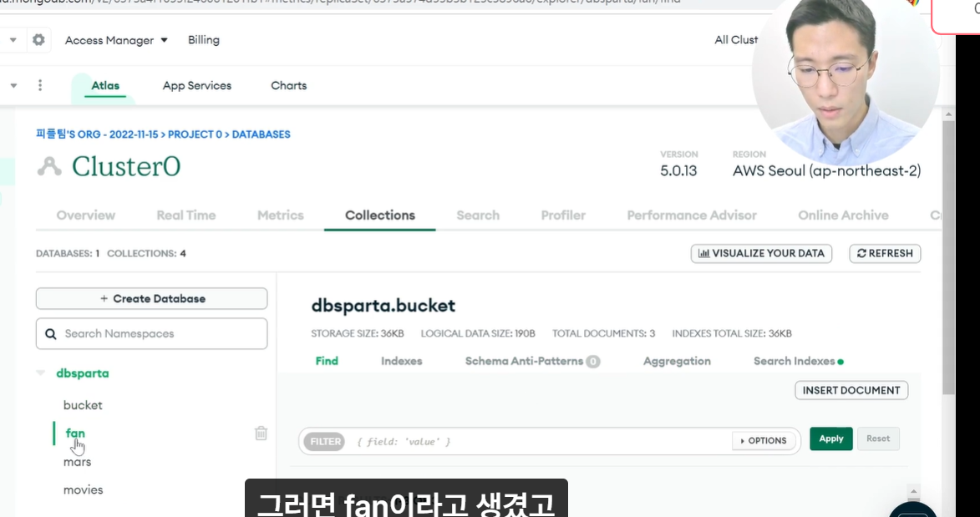Expand the project dropdown arrow beside three dots
This screenshot has height=517, width=980.
click(13, 86)
